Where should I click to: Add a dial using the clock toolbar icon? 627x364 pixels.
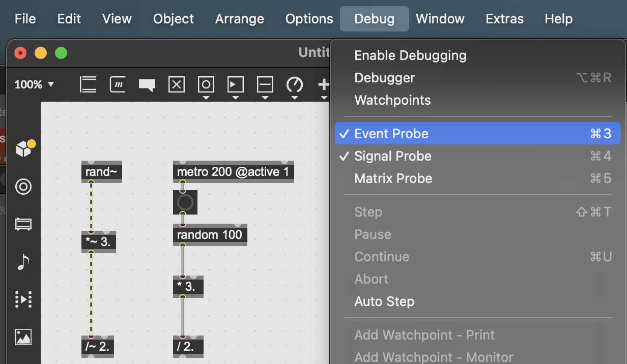(x=295, y=85)
